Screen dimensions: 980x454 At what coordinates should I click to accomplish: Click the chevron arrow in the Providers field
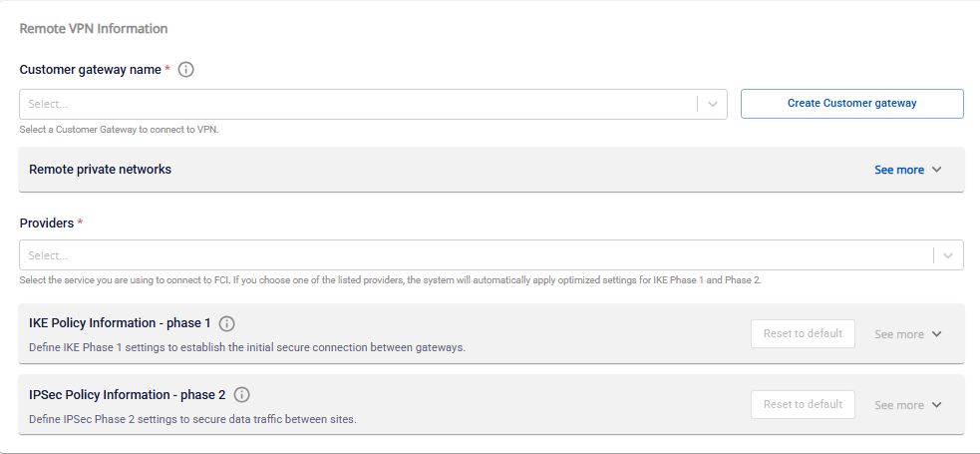948,255
